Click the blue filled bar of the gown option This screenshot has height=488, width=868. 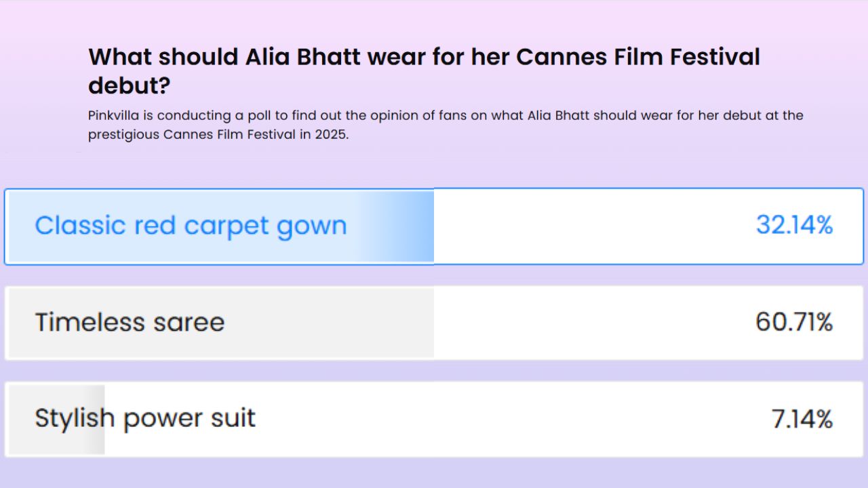tap(220, 226)
